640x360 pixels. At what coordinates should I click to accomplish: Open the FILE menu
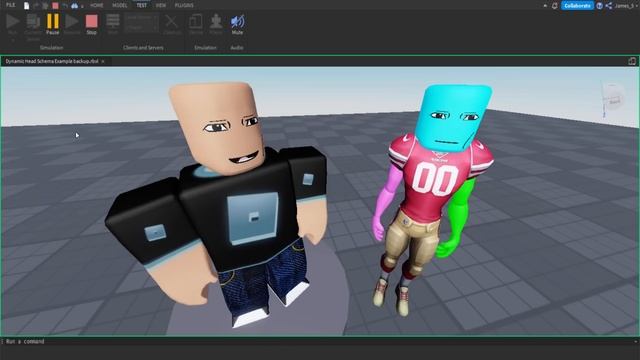[x=11, y=5]
